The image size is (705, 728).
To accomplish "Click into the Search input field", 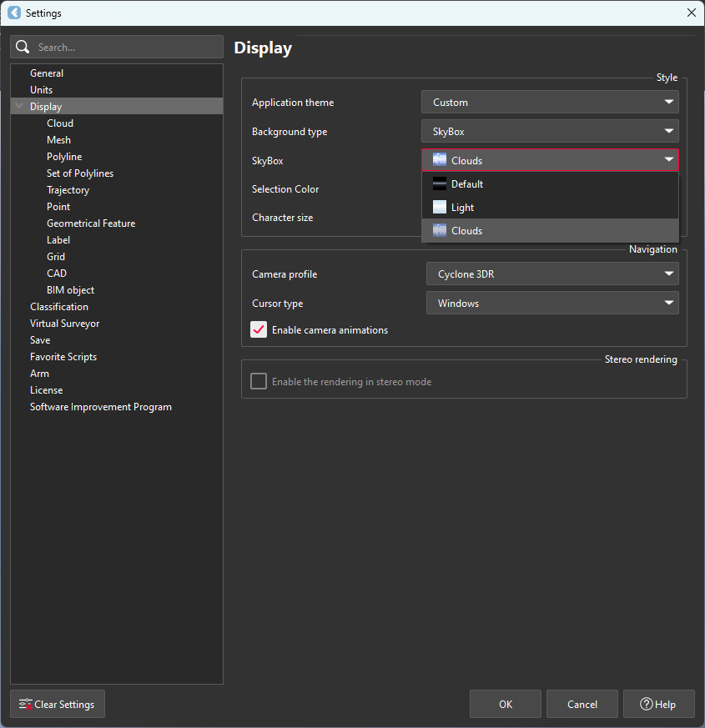I will coord(125,48).
